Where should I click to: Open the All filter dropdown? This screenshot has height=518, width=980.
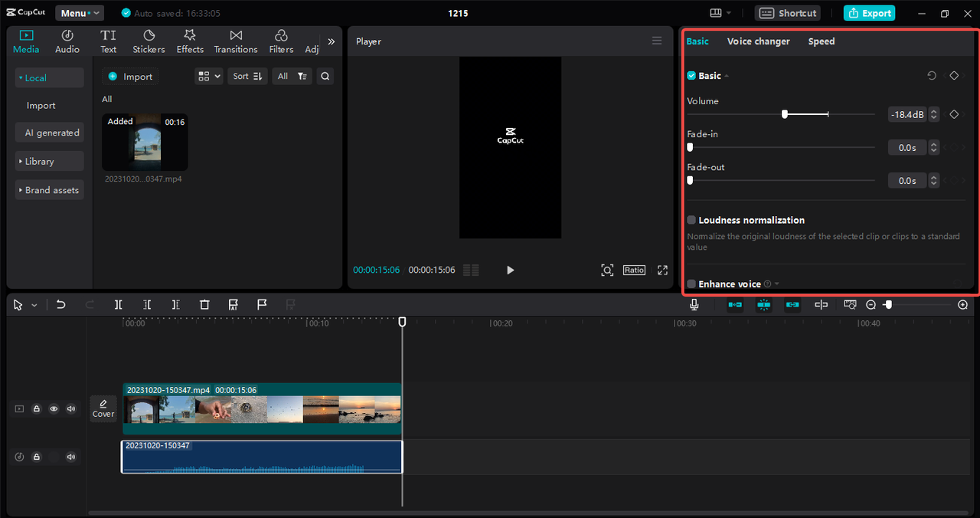click(292, 77)
